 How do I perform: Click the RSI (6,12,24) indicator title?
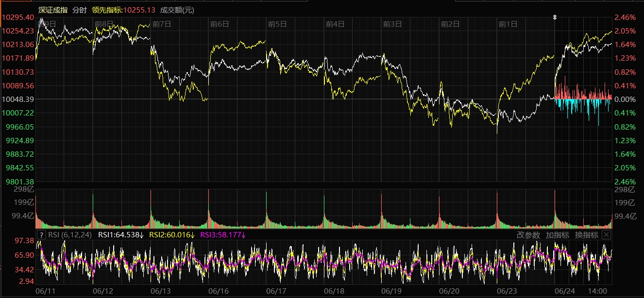(x=71, y=235)
